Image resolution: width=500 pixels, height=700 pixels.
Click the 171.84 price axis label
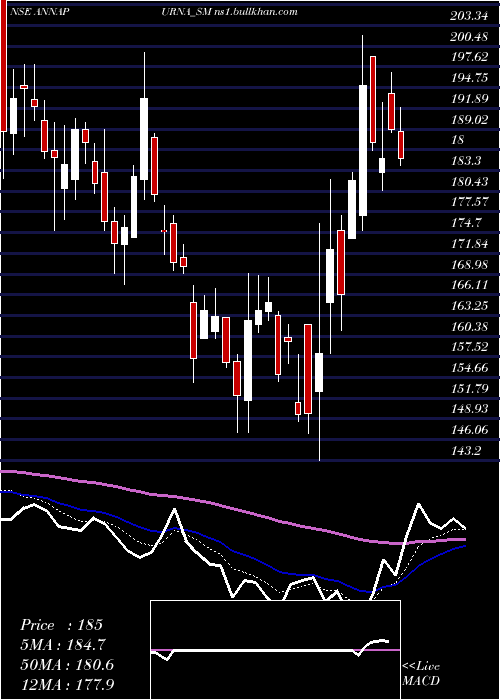pos(469,244)
